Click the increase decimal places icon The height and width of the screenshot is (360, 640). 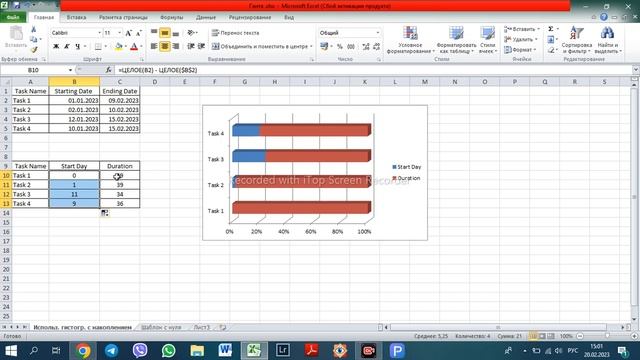click(x=366, y=47)
